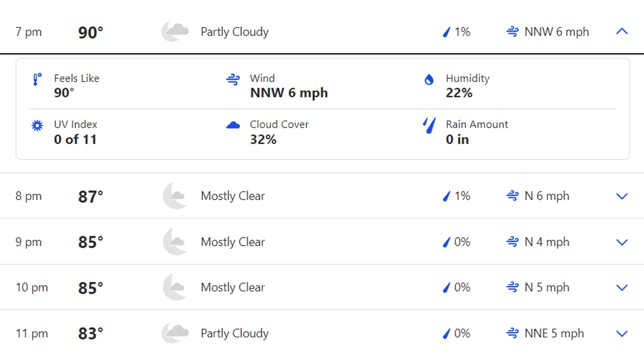
Task: Click the Cloud Cover cloud icon
Action: coord(233,125)
